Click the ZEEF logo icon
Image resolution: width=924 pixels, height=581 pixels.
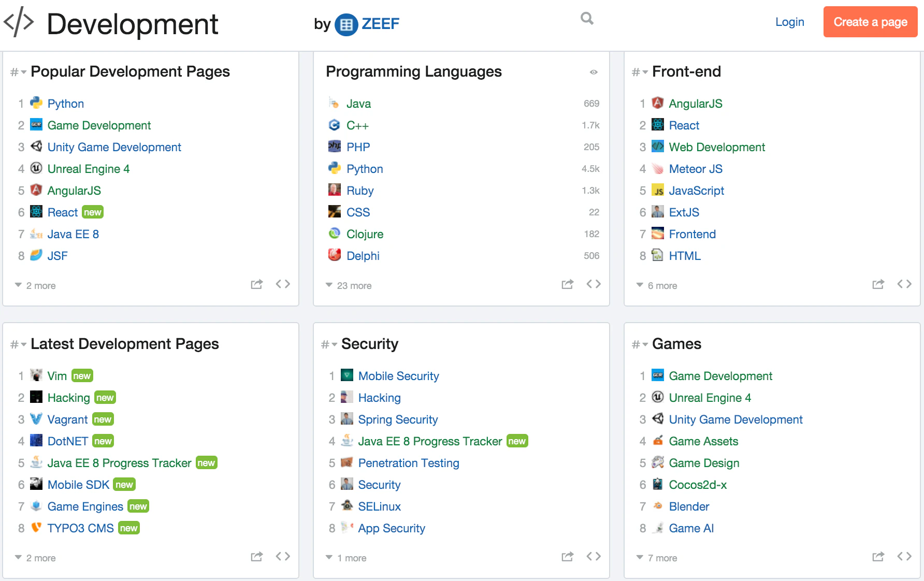click(347, 24)
